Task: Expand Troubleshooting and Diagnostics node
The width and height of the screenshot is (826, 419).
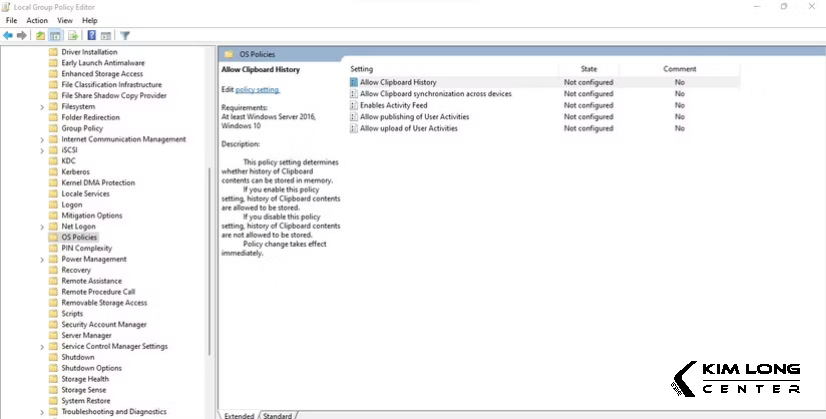Action: pyautogui.click(x=42, y=411)
